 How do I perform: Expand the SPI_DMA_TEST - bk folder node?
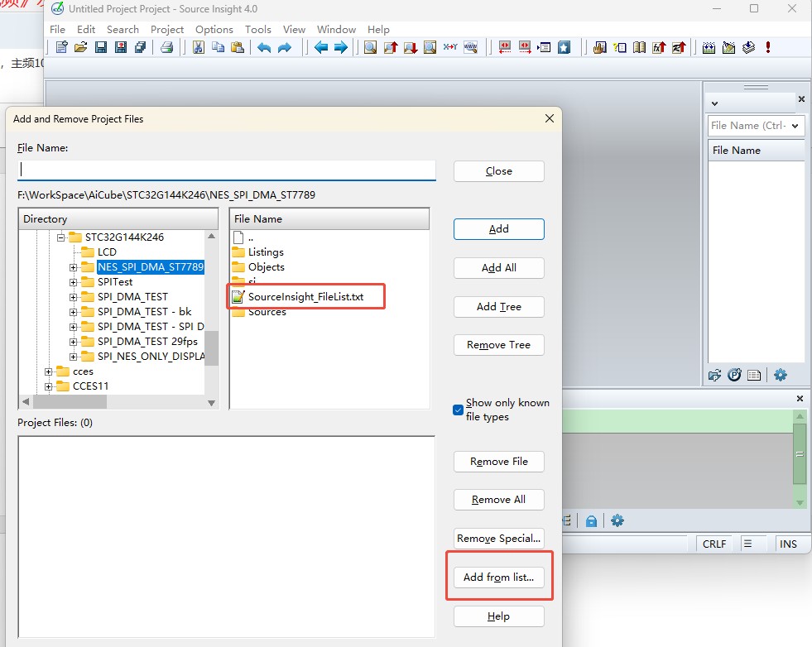click(73, 313)
